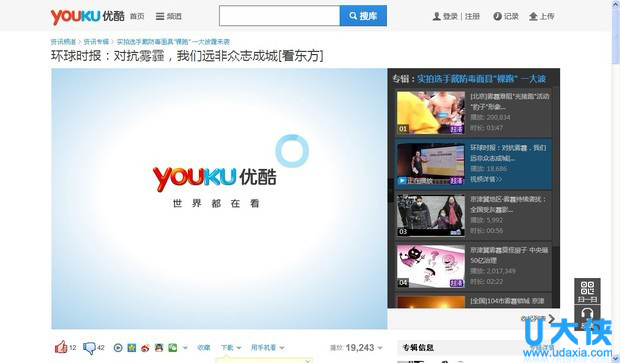The height and width of the screenshot is (363, 620).
Task: Open the 下载 download dropdown
Action: [x=231, y=348]
